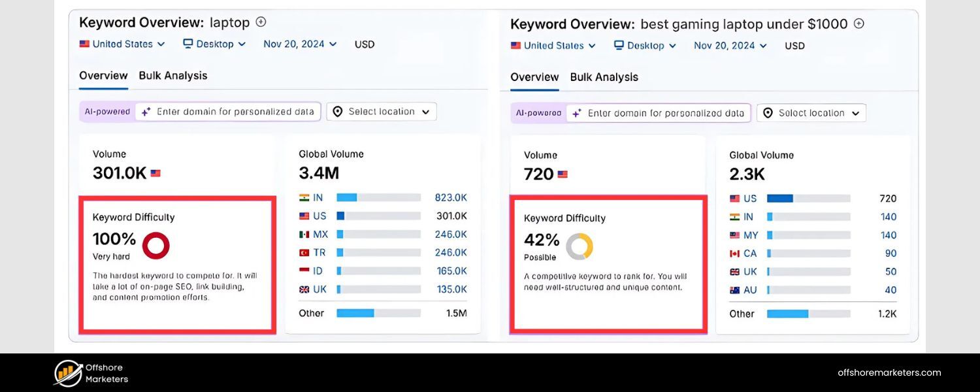Image resolution: width=980 pixels, height=392 pixels.
Task: Click the red Keyword Difficulty 100% donut chart
Action: tap(155, 246)
